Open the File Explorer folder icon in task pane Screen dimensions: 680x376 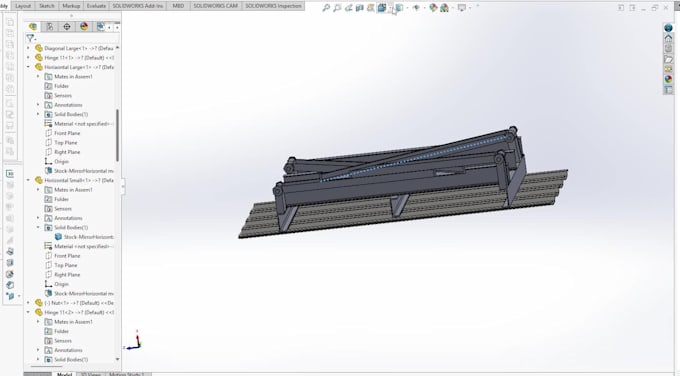pos(668,59)
